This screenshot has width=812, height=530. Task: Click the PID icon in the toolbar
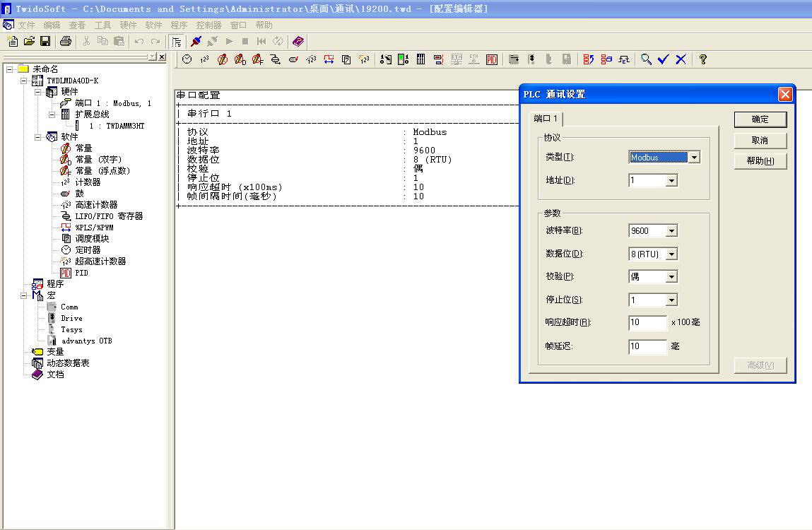coord(491,60)
